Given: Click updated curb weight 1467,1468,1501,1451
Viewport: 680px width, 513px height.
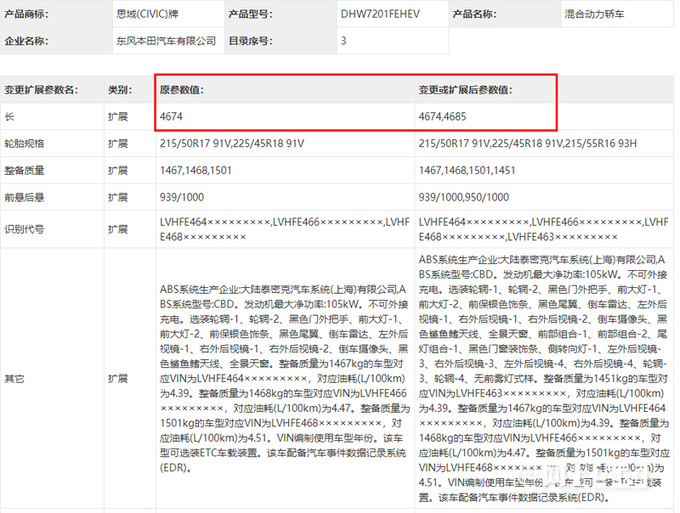Looking at the screenshot, I should point(467,170).
